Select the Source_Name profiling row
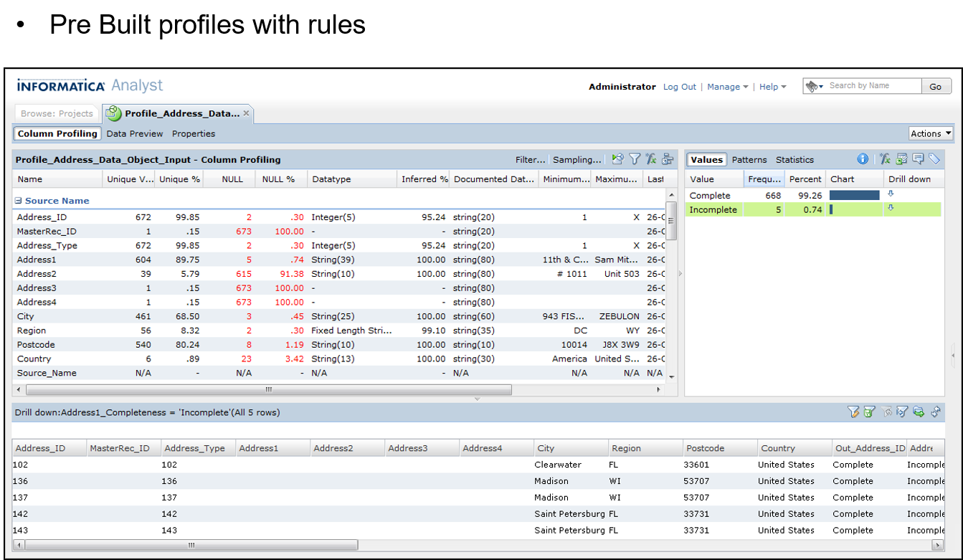The width and height of the screenshot is (963, 560). pos(338,373)
